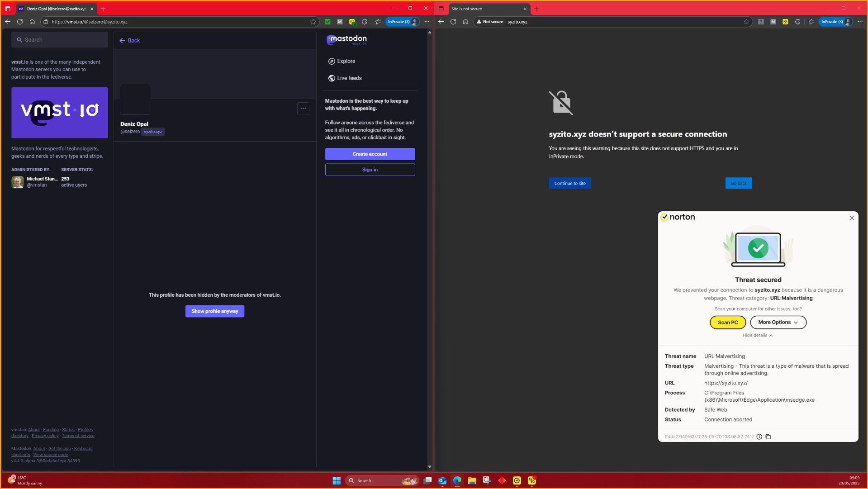Open Settings and more menu in right window
Viewport: 868px width, 489px height.
(860, 22)
